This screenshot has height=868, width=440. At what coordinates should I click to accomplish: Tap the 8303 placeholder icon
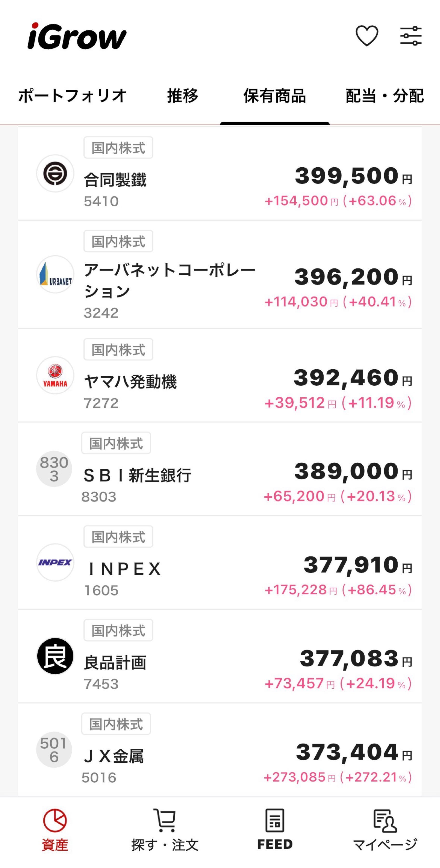click(x=54, y=469)
